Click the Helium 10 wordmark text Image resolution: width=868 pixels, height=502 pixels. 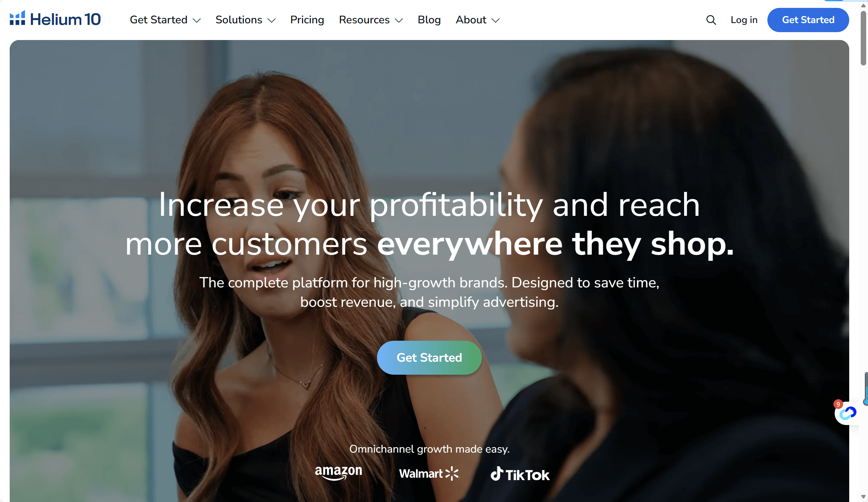(65, 19)
